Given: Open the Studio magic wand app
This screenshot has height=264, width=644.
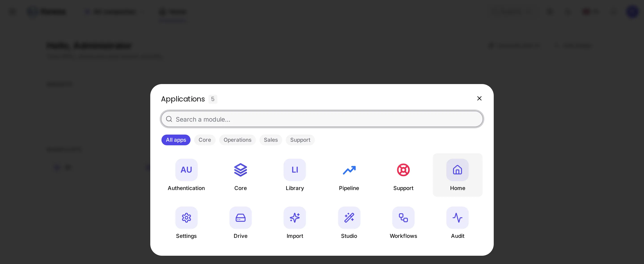Looking at the screenshot, I should (x=349, y=222).
